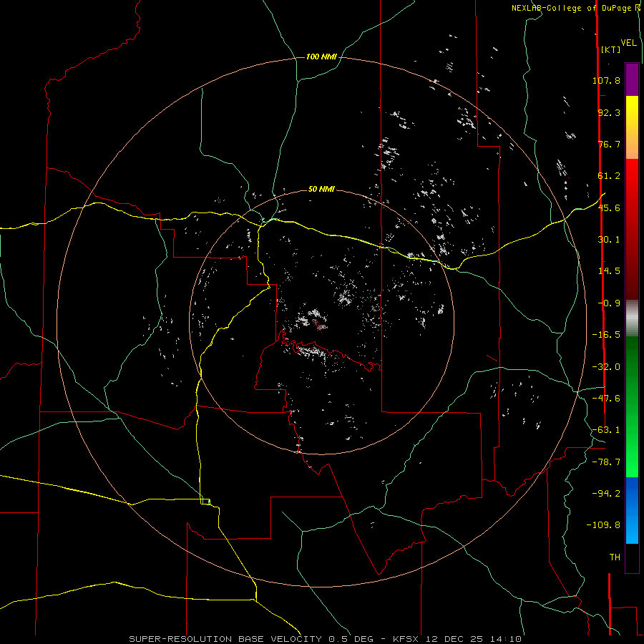Select the -0.9 legend value
The width and height of the screenshot is (644, 644).
click(609, 303)
